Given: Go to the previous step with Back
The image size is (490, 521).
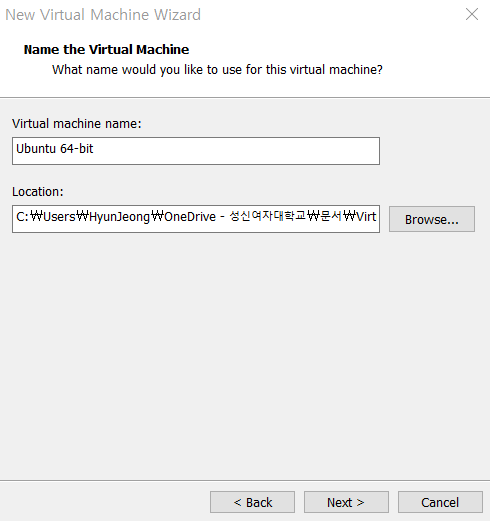Looking at the screenshot, I should click(252, 502).
